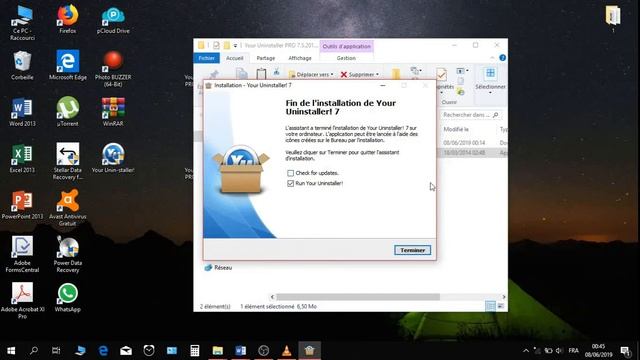Image resolution: width=640 pixels, height=360 pixels.
Task: Open the Photo BUZZER desktop icon
Action: (113, 69)
